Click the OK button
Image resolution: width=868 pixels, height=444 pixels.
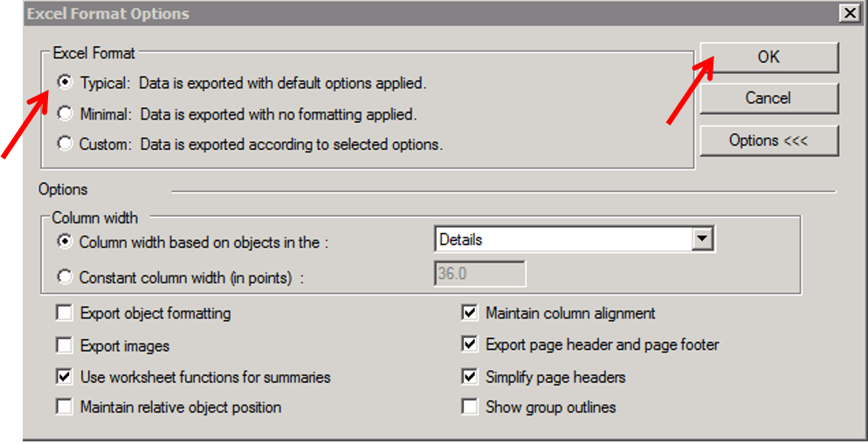tap(768, 57)
